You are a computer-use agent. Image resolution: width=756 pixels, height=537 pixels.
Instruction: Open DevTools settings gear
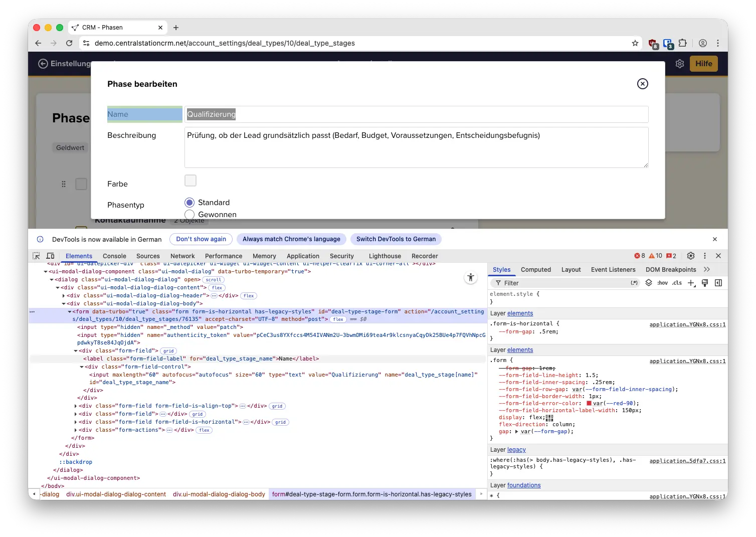pos(690,256)
